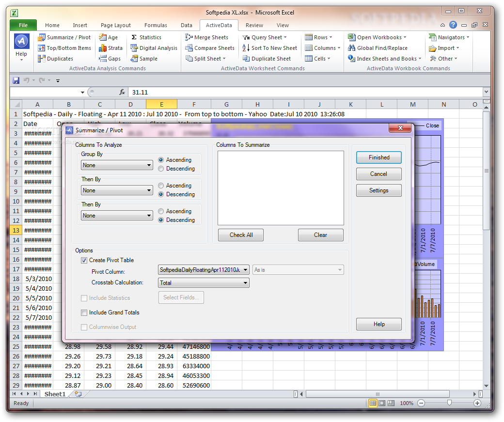
Task: Open the Summarize / Pivot ribbon command
Action: (64, 37)
